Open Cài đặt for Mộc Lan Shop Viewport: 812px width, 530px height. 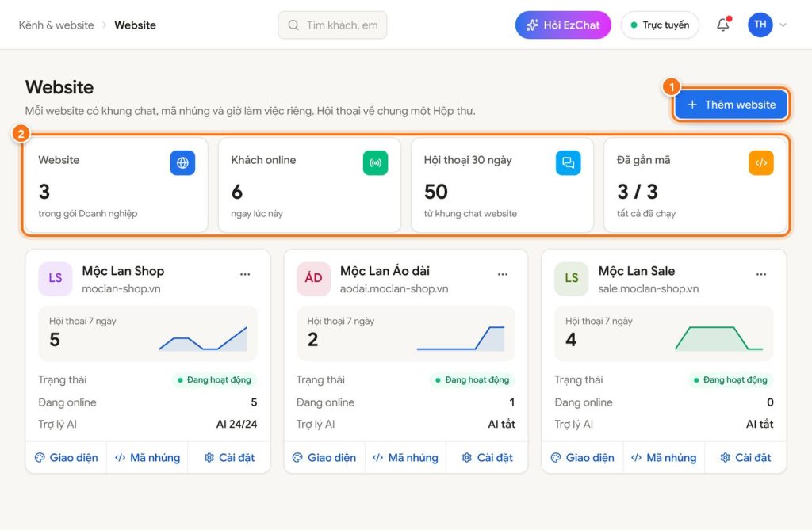[x=229, y=458]
